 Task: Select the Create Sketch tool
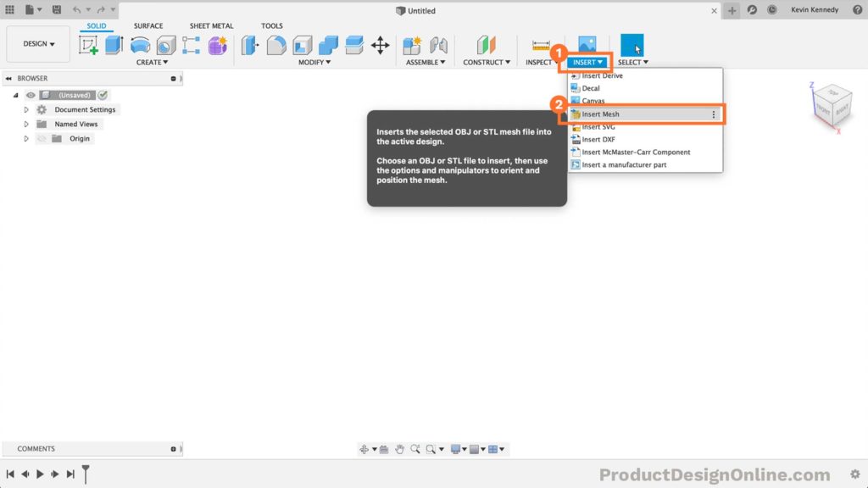tap(88, 44)
